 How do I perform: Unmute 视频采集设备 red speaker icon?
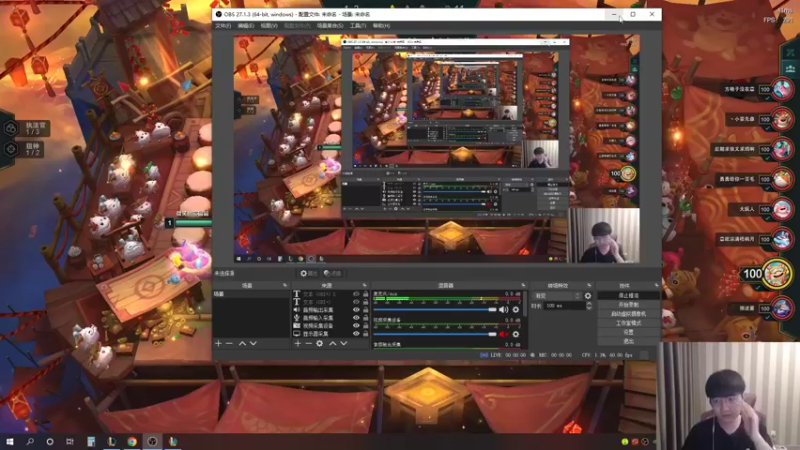[504, 334]
